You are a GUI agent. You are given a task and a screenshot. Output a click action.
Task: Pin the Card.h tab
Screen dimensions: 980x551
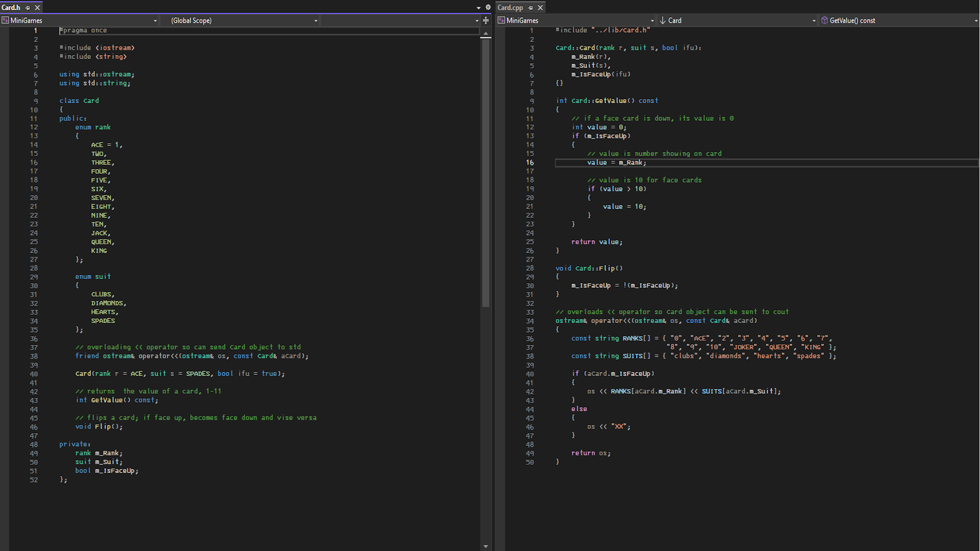pyautogui.click(x=28, y=8)
